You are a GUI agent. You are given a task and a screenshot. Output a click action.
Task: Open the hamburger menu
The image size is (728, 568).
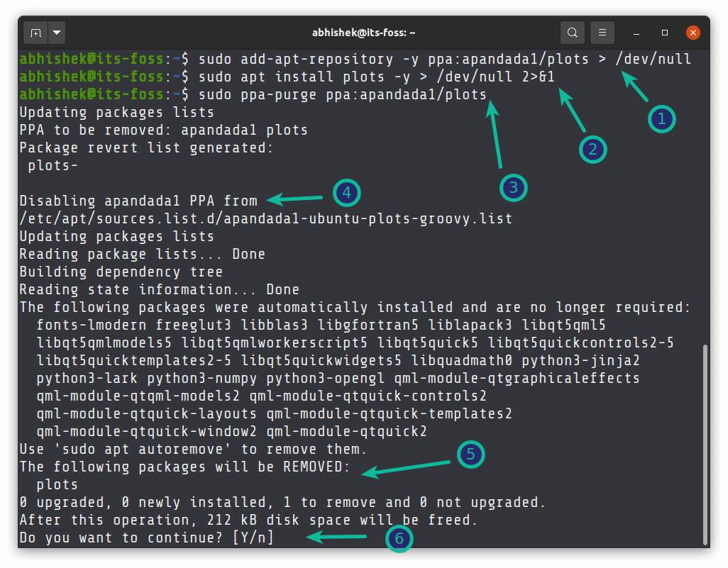(602, 33)
